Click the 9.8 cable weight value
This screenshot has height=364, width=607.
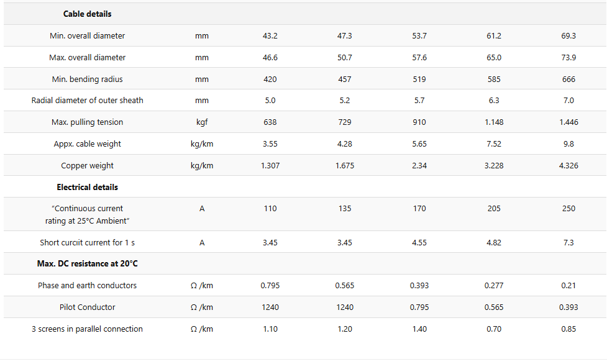coord(568,144)
